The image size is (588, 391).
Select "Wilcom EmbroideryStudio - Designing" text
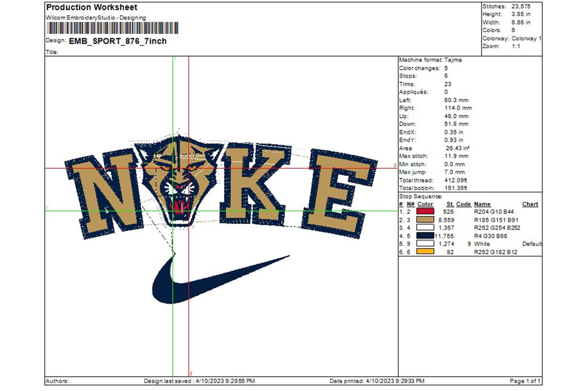click(x=96, y=18)
